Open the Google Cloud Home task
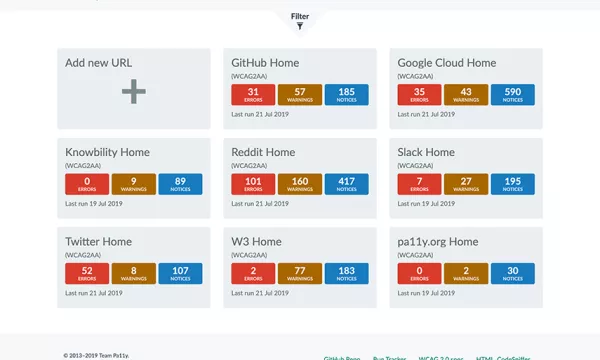 click(x=447, y=63)
